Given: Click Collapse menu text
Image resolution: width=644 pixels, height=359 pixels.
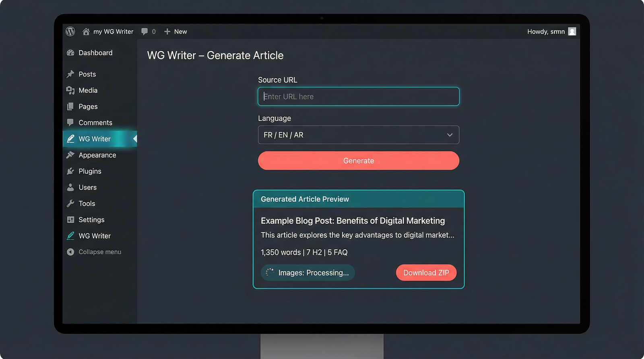Looking at the screenshot, I should tap(100, 252).
